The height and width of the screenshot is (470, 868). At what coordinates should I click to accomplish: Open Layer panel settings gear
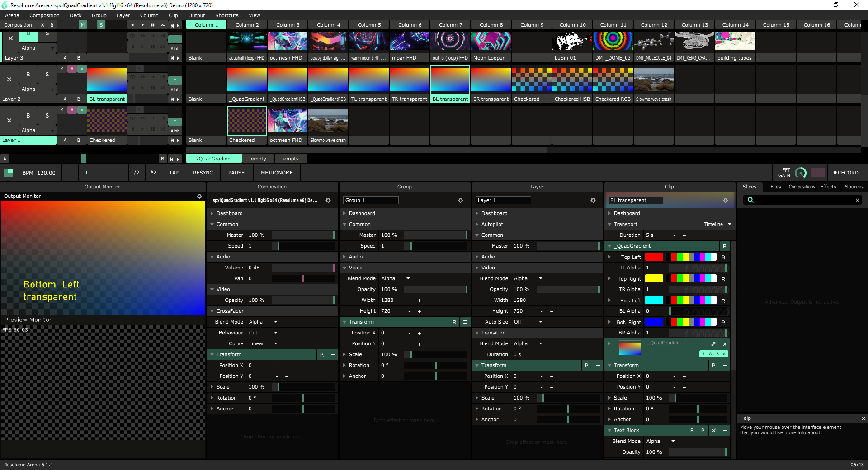click(593, 201)
